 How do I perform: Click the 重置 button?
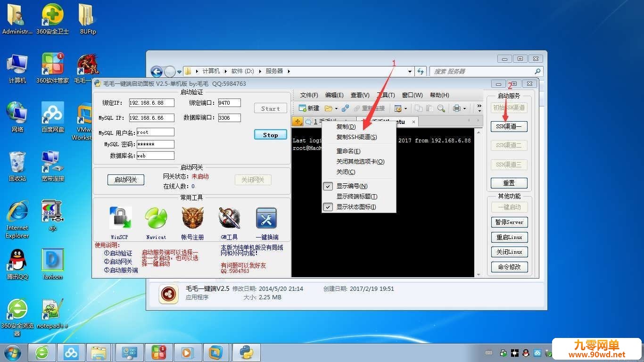tap(509, 183)
